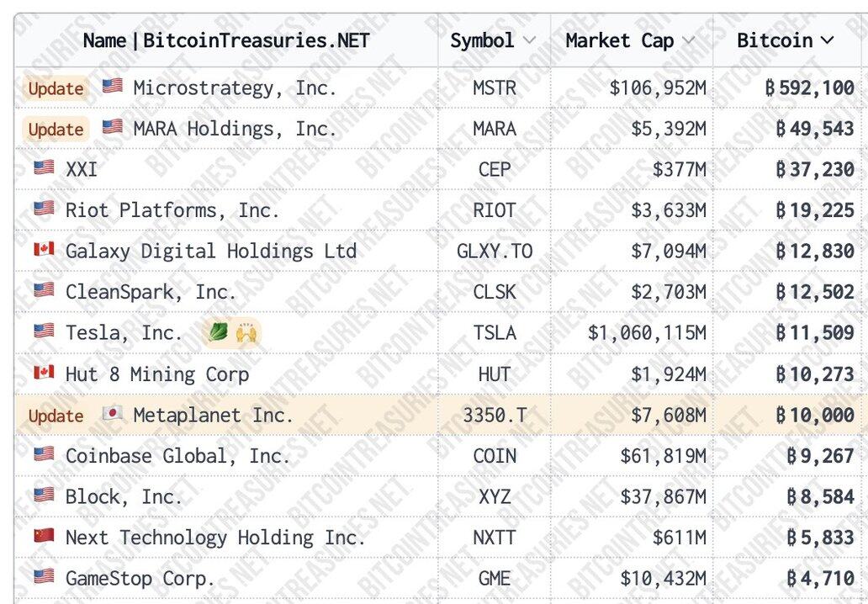The height and width of the screenshot is (604, 868).
Task: Select the XXI company row name
Action: tap(82, 169)
